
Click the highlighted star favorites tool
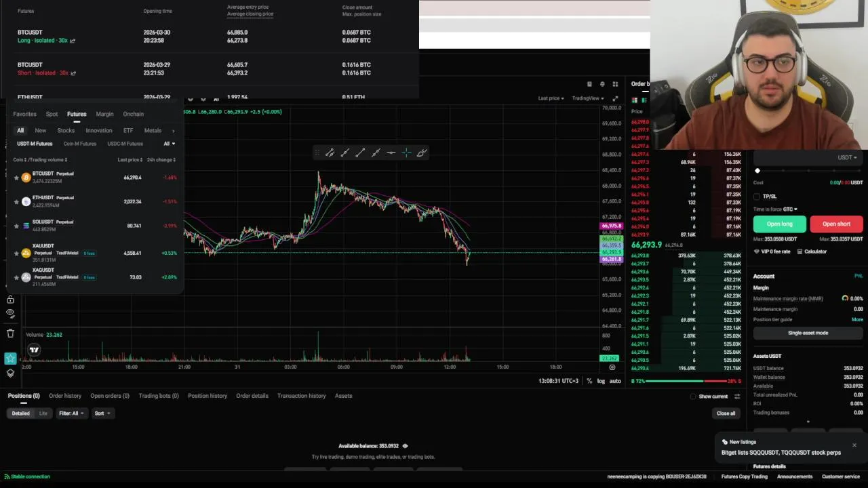tap(10, 358)
